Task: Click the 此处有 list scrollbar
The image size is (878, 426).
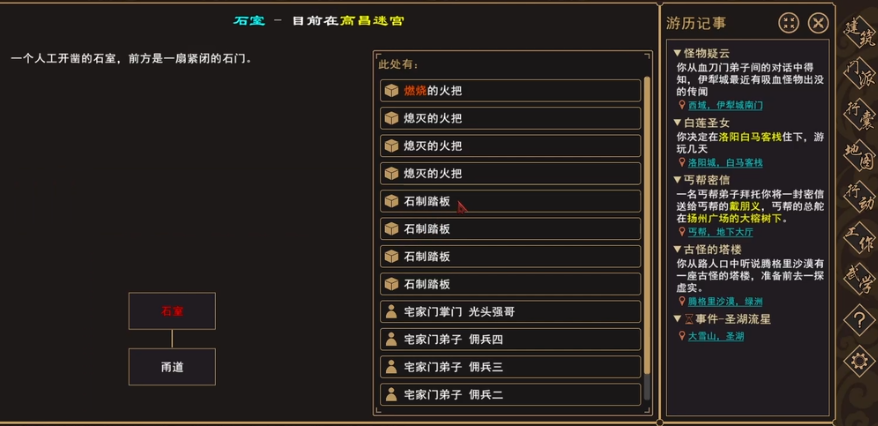Action: [648, 240]
